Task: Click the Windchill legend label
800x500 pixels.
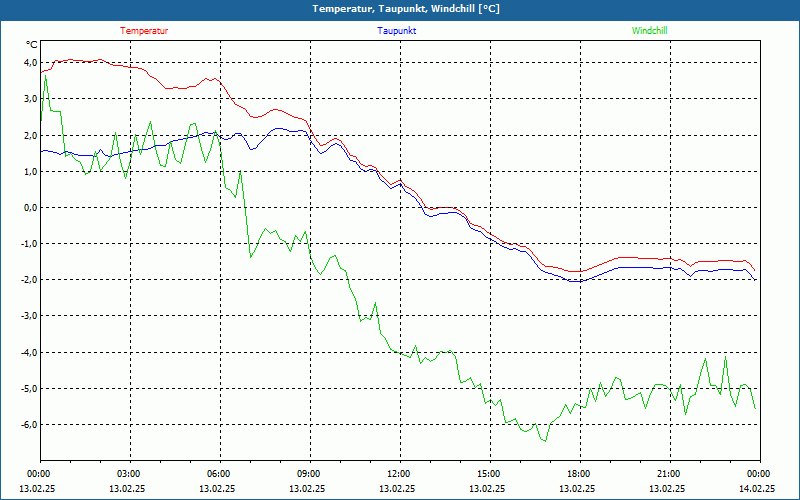Action: pos(649,31)
